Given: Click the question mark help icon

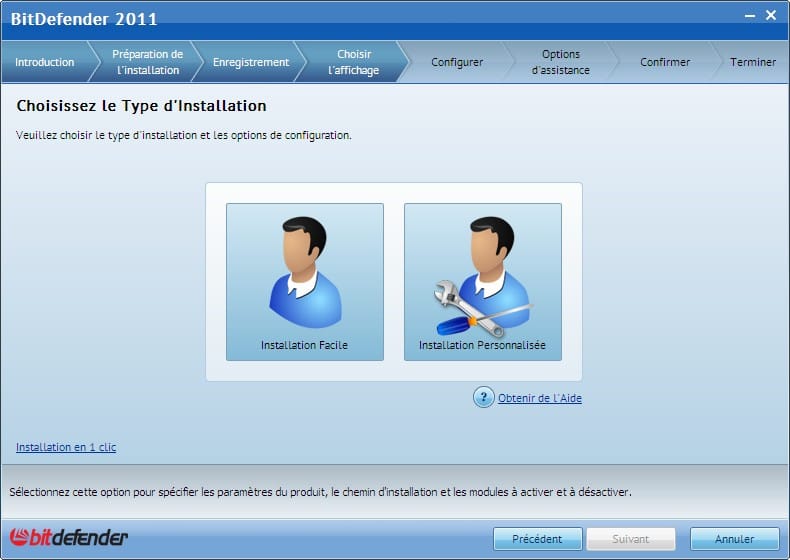Looking at the screenshot, I should pos(483,397).
